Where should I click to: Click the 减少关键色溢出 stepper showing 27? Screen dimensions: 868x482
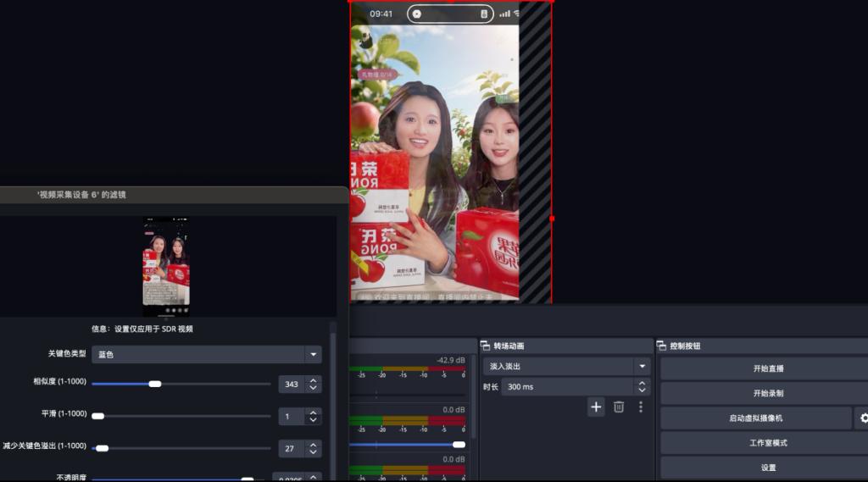pyautogui.click(x=314, y=448)
